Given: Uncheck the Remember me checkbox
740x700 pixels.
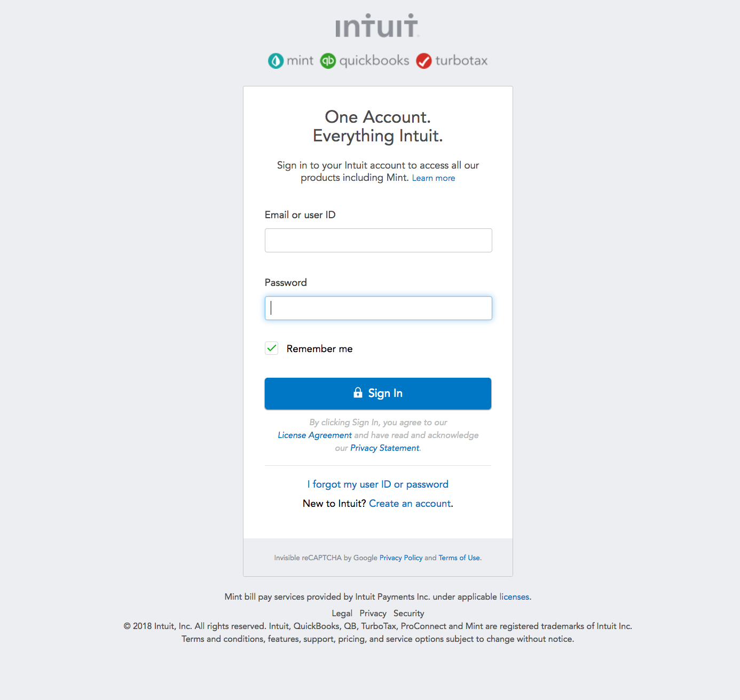Looking at the screenshot, I should click(x=271, y=348).
